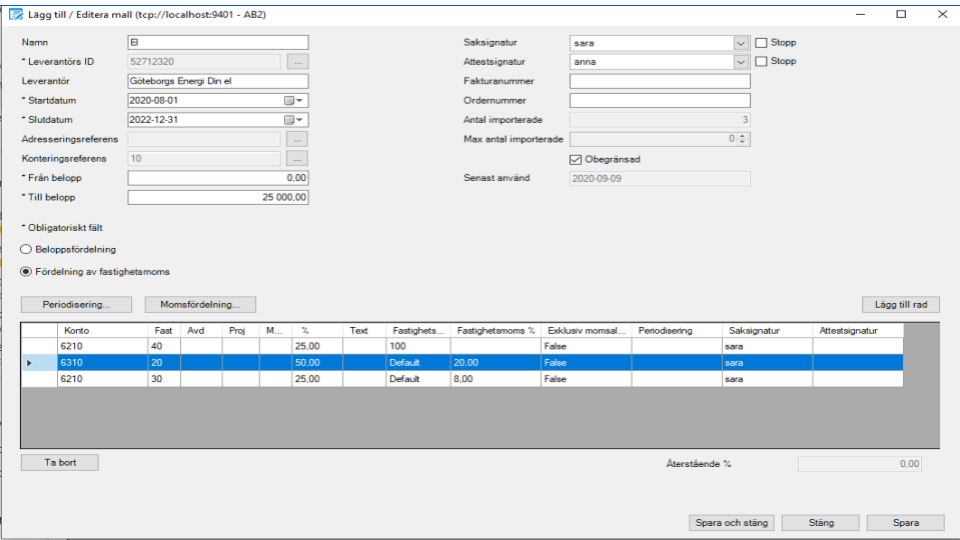Click the Lägg till rad button

[900, 304]
